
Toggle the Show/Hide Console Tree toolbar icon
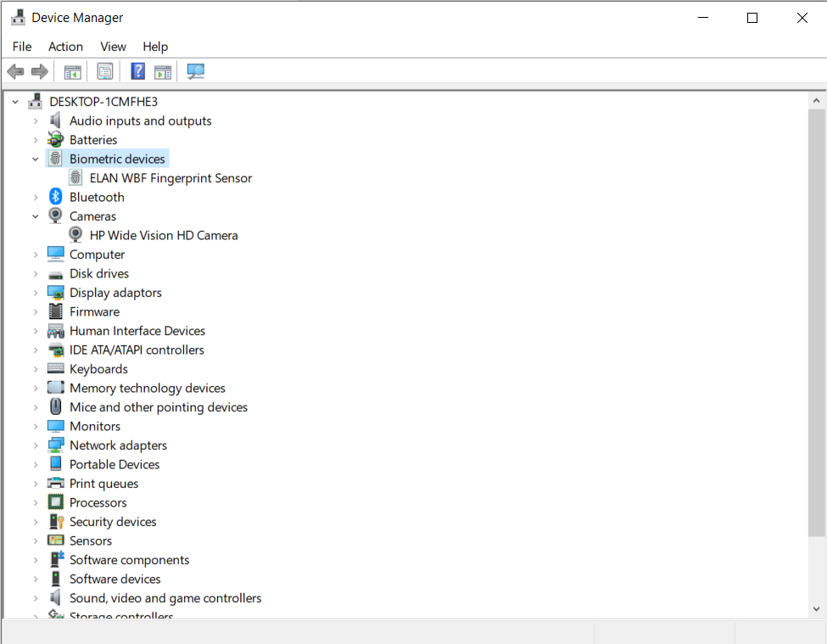(x=72, y=71)
